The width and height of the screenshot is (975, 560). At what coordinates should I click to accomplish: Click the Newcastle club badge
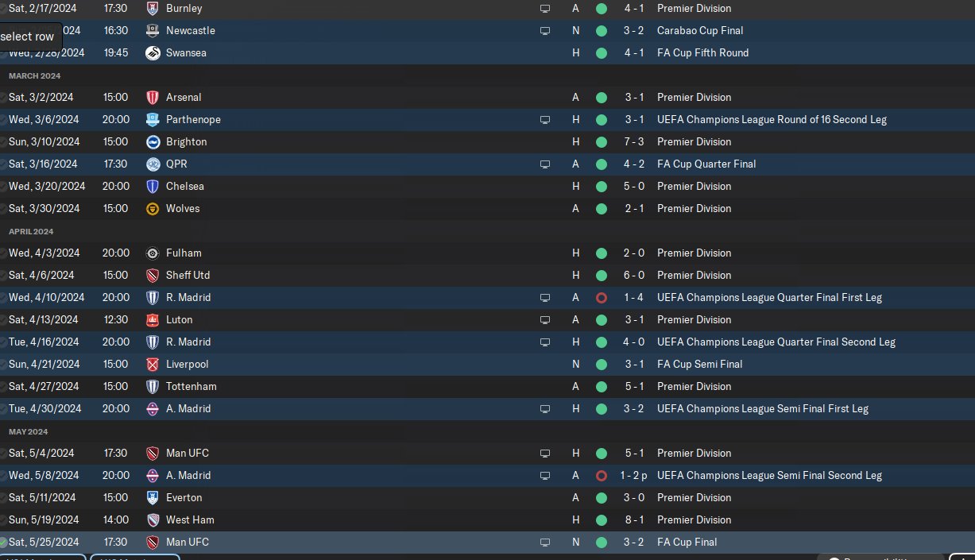[x=153, y=31]
